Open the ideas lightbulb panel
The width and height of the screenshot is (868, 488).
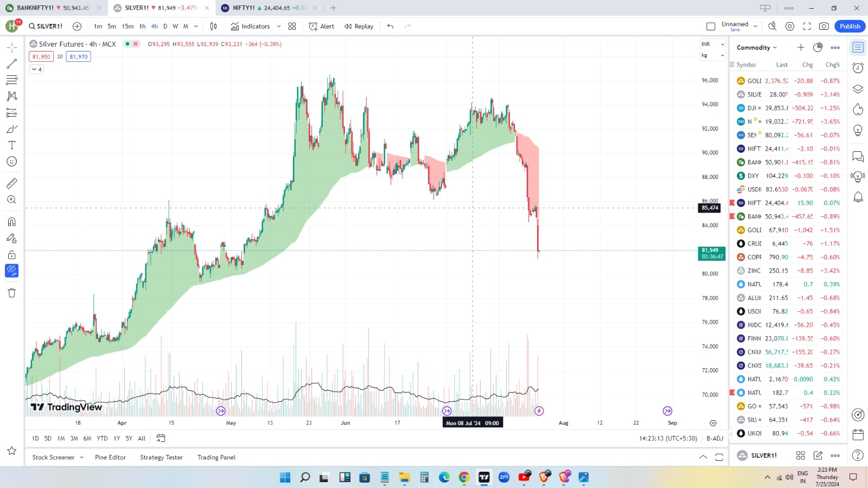click(x=858, y=130)
